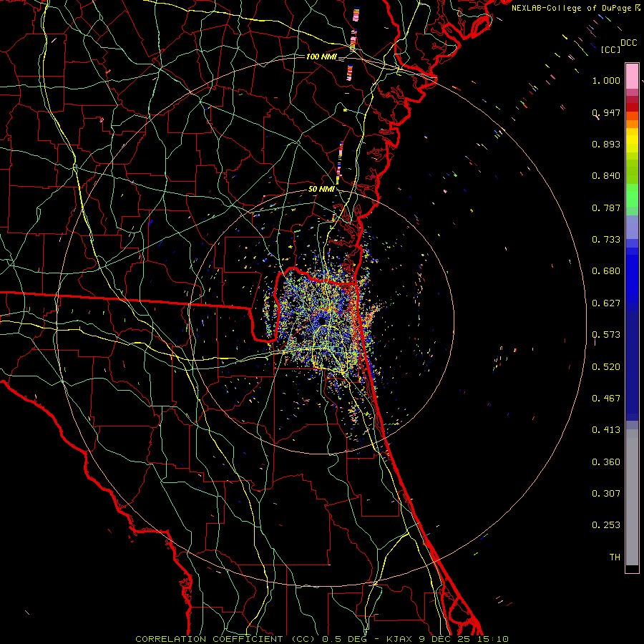Select the 0.787 legend value

(606, 208)
